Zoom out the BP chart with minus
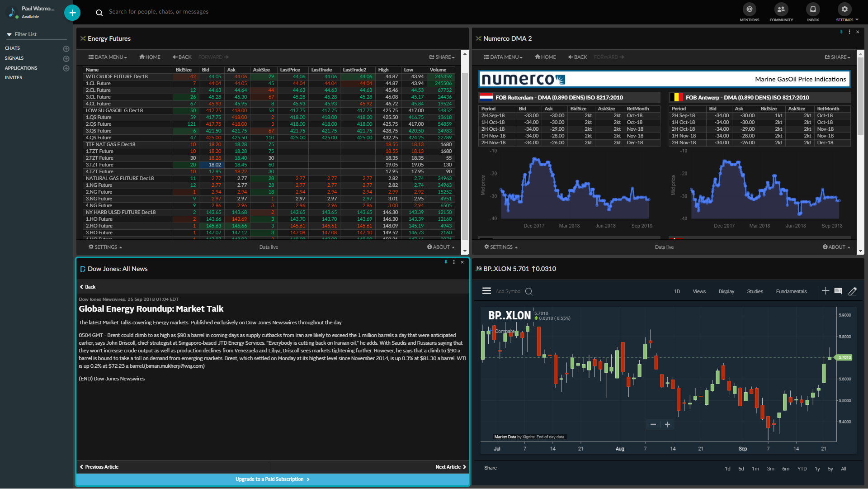Image resolution: width=868 pixels, height=489 pixels. 653,425
